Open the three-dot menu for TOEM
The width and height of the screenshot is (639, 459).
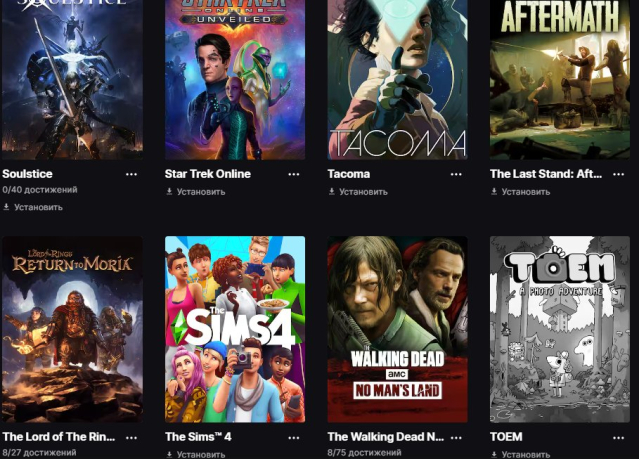tap(618, 438)
